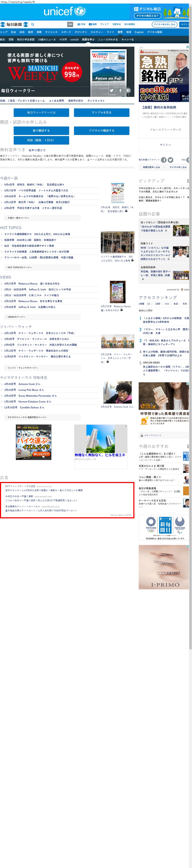Open 音声の聞き方 link

click(x=37, y=150)
